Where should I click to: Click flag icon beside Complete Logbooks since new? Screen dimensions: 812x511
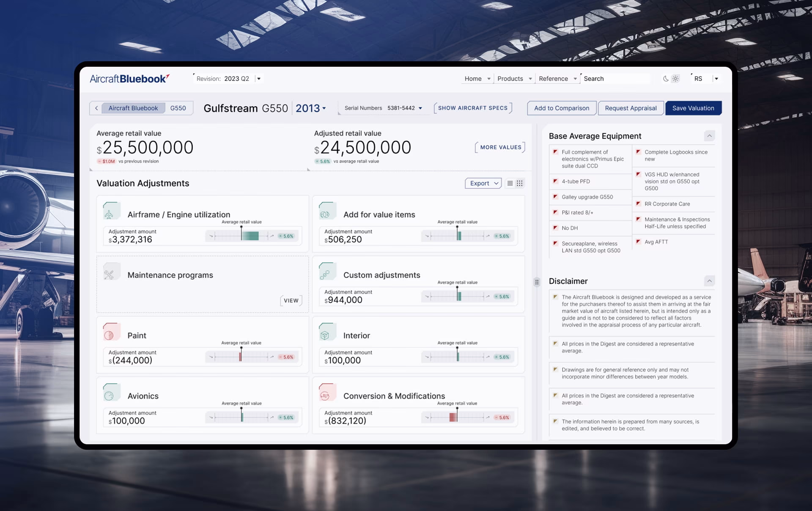click(x=638, y=152)
